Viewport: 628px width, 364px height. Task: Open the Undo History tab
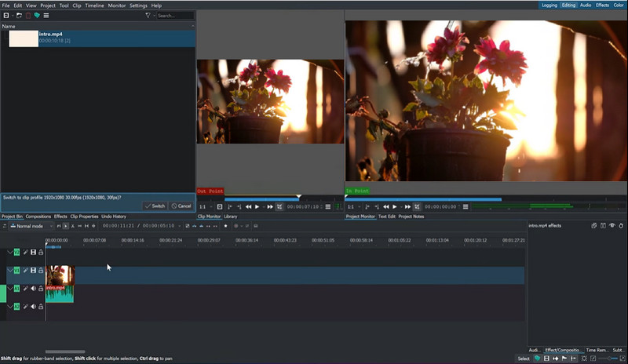pyautogui.click(x=113, y=217)
